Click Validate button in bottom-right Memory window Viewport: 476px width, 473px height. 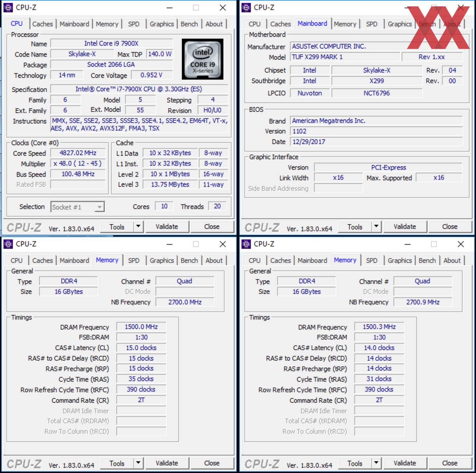(x=405, y=463)
